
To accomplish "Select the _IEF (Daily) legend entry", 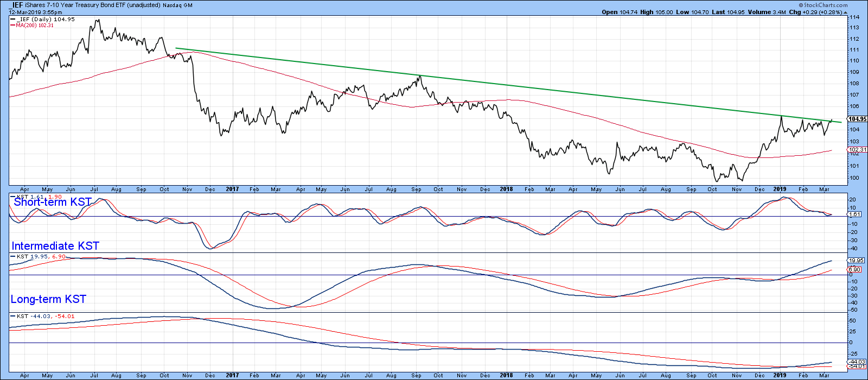I will click(x=46, y=19).
